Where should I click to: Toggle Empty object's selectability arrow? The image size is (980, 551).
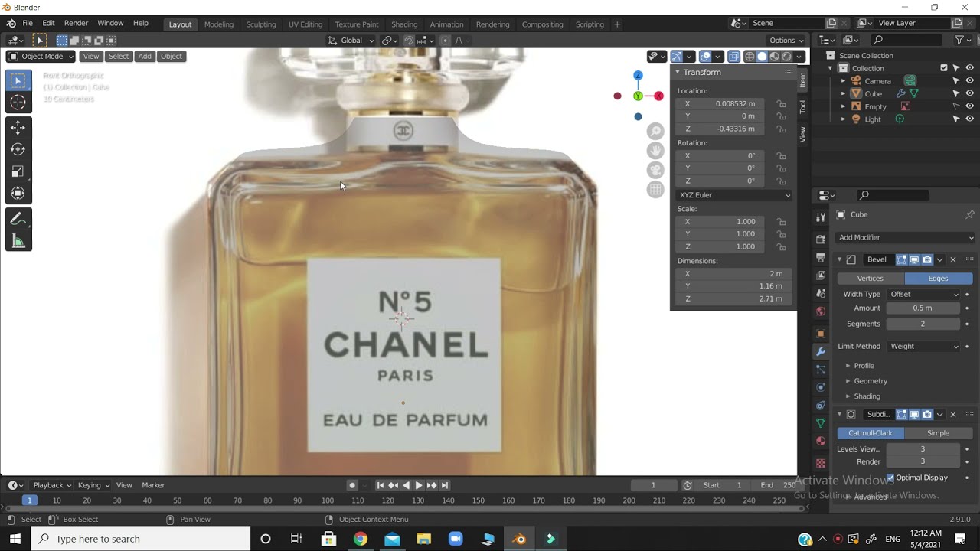(955, 106)
